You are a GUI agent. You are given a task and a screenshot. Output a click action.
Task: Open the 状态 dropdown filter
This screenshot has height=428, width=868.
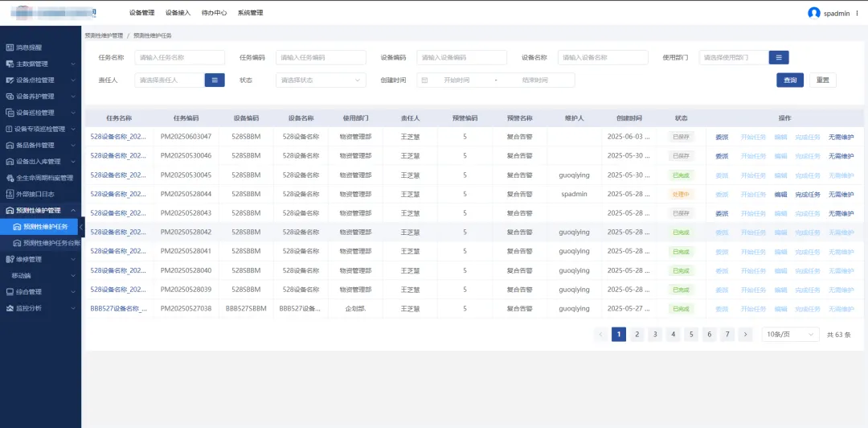(321, 80)
